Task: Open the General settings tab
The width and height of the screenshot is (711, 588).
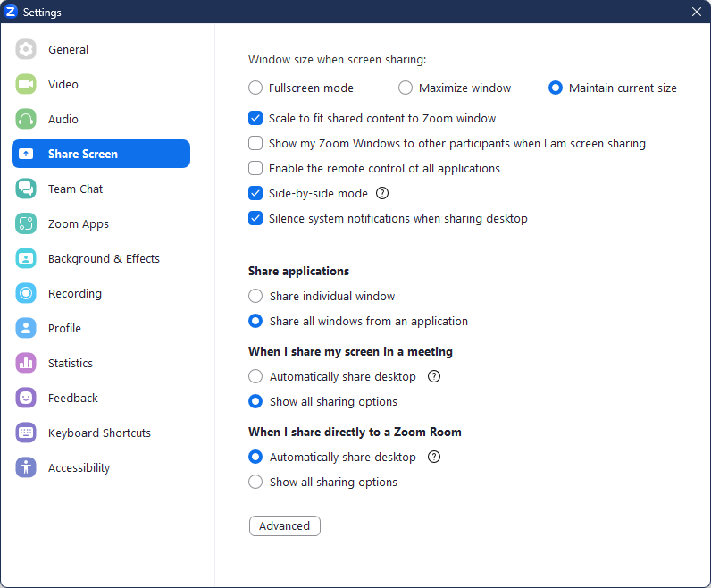Action: (x=101, y=49)
